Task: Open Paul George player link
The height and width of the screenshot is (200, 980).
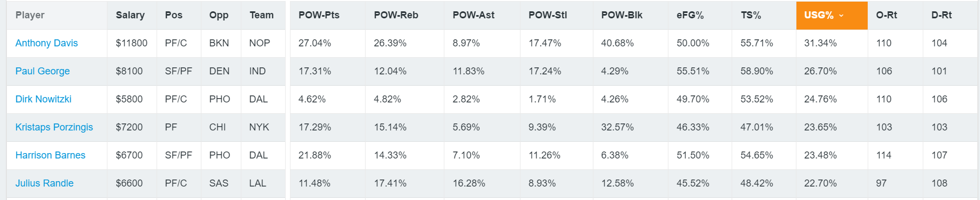Action: point(43,71)
